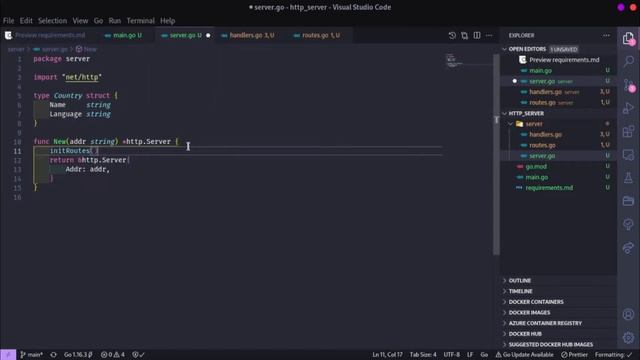Switch to the handlers.go editor tab
The height and width of the screenshot is (360, 640).
[x=251, y=36]
